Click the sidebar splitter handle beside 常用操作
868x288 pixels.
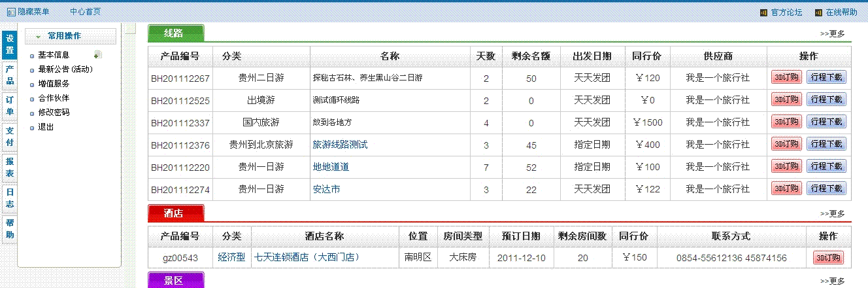point(130,29)
